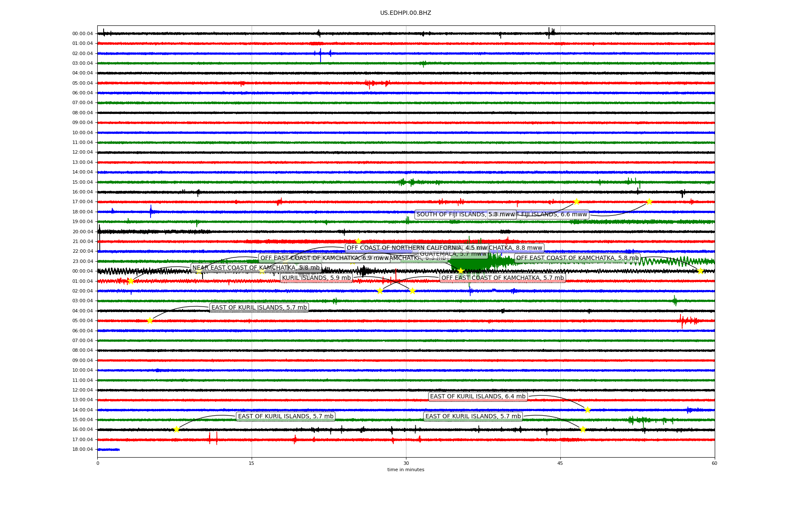Click star marker connected to SOUTH OF FIJI 5.8 mww
812x508 pixels.
point(576,202)
